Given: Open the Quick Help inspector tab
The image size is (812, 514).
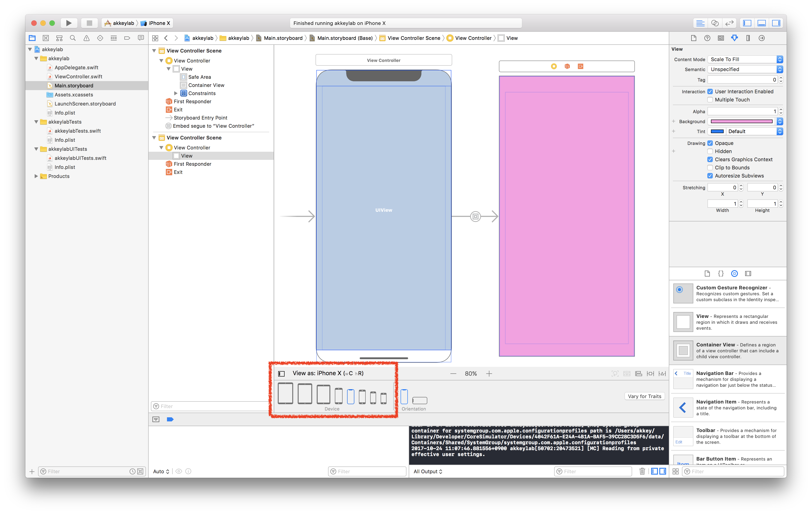Looking at the screenshot, I should [x=708, y=38].
